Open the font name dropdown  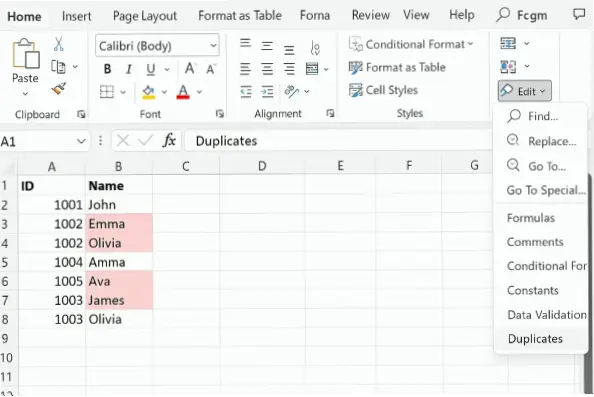point(214,46)
